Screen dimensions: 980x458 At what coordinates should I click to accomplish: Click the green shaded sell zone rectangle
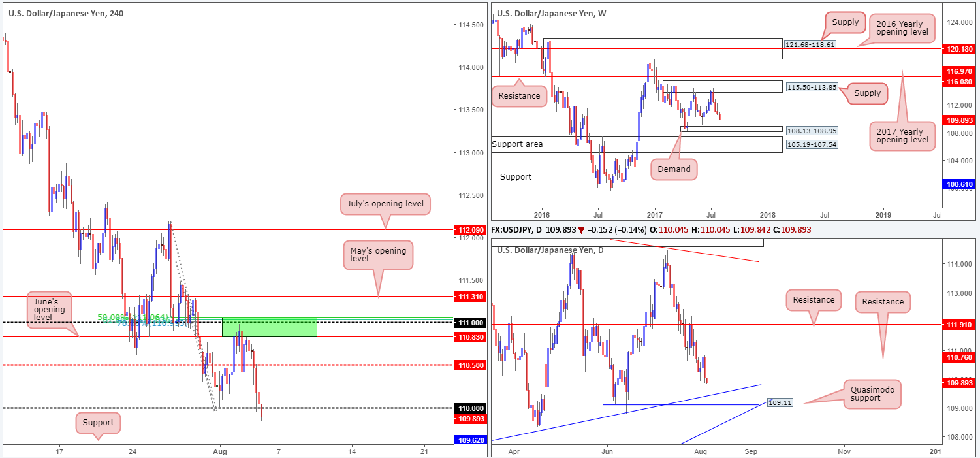[269, 327]
